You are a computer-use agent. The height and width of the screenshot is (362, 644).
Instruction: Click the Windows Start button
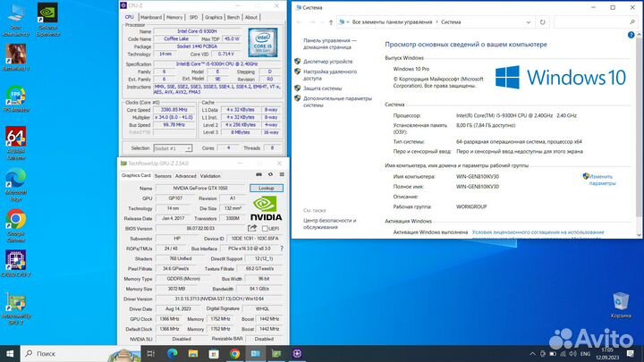10,353
